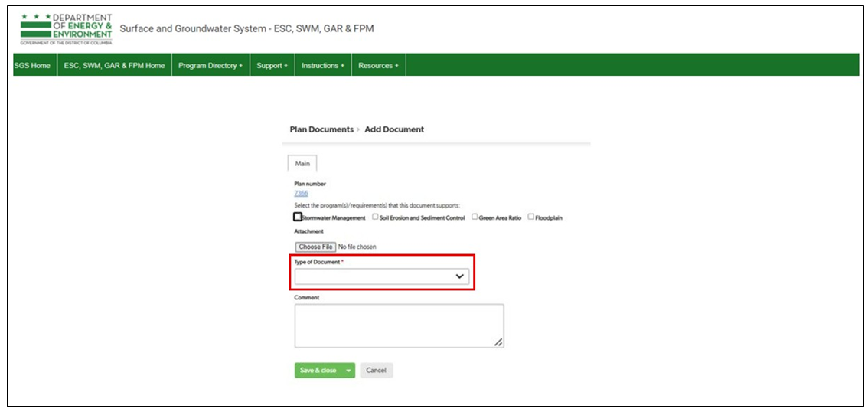Go to ESC, SWM, GAR & FPM Home
Viewport: 868px width, 412px height.
point(114,66)
